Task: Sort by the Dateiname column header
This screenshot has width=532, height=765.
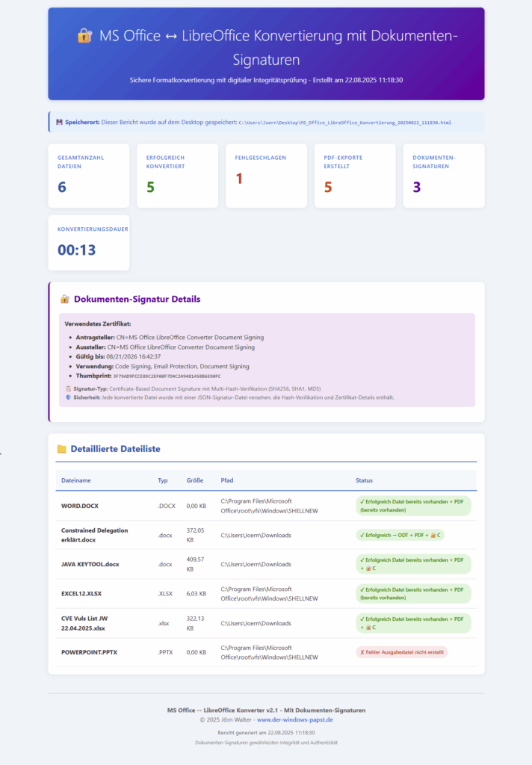Action: (75, 480)
